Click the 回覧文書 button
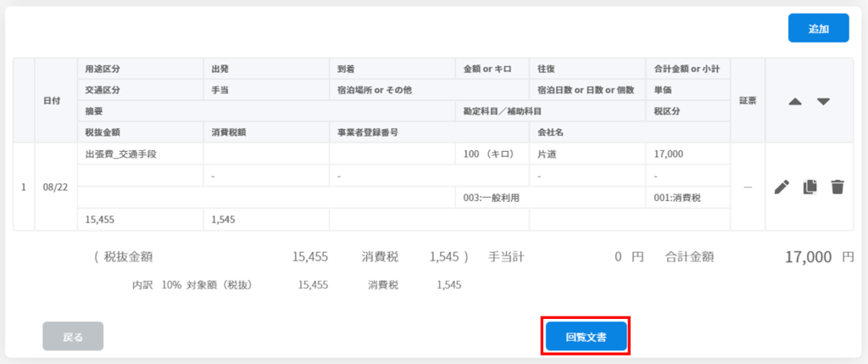The image size is (868, 364). click(x=587, y=336)
